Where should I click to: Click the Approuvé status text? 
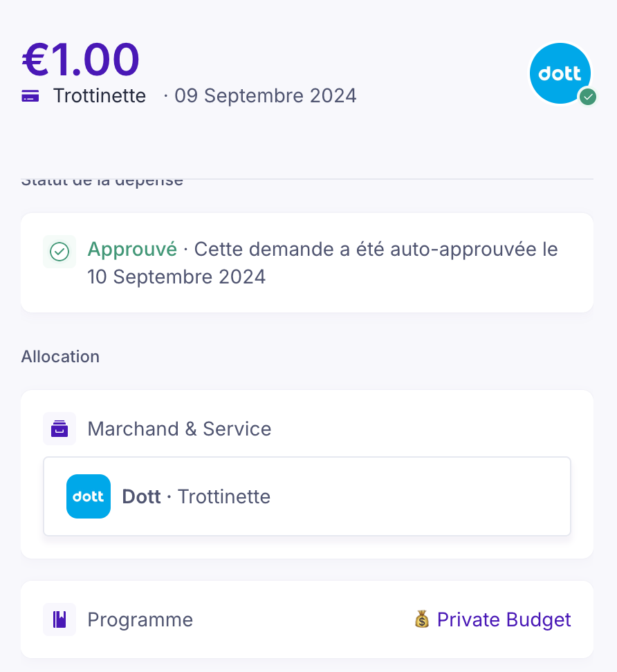(x=132, y=249)
